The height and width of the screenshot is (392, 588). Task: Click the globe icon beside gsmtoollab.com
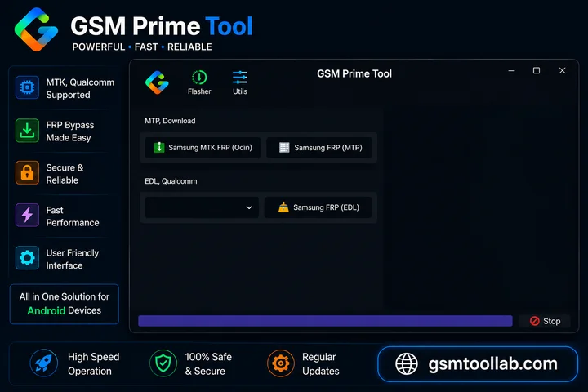point(407,363)
